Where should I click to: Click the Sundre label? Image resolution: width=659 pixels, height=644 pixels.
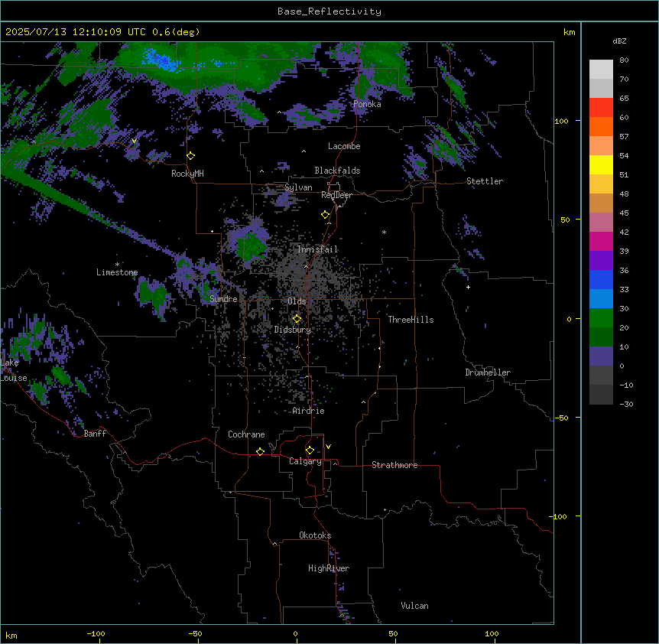click(x=223, y=299)
